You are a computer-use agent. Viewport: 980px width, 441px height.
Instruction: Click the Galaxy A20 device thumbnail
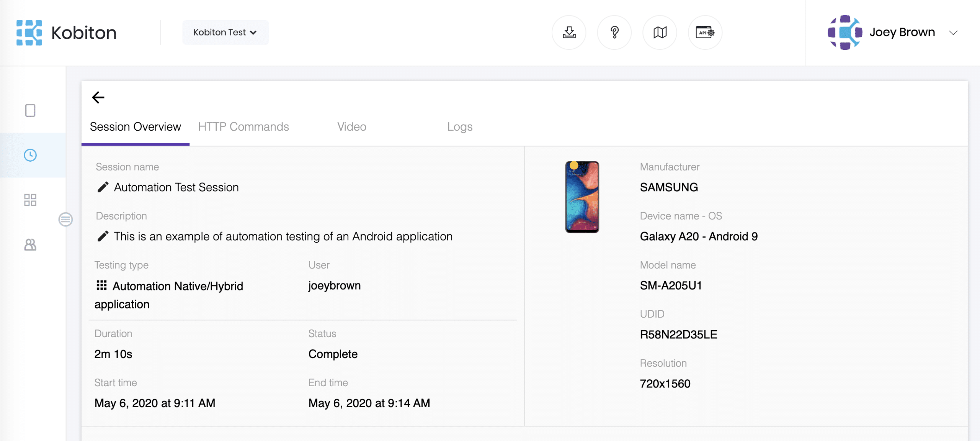tap(582, 197)
